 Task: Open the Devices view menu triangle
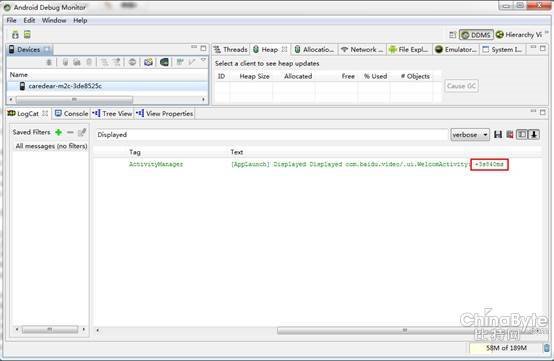tap(203, 60)
